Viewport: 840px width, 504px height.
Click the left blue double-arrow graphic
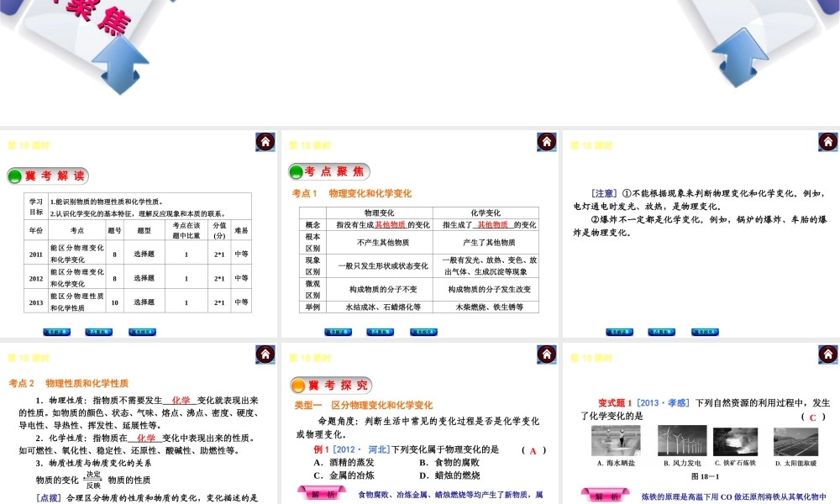[x=120, y=65]
